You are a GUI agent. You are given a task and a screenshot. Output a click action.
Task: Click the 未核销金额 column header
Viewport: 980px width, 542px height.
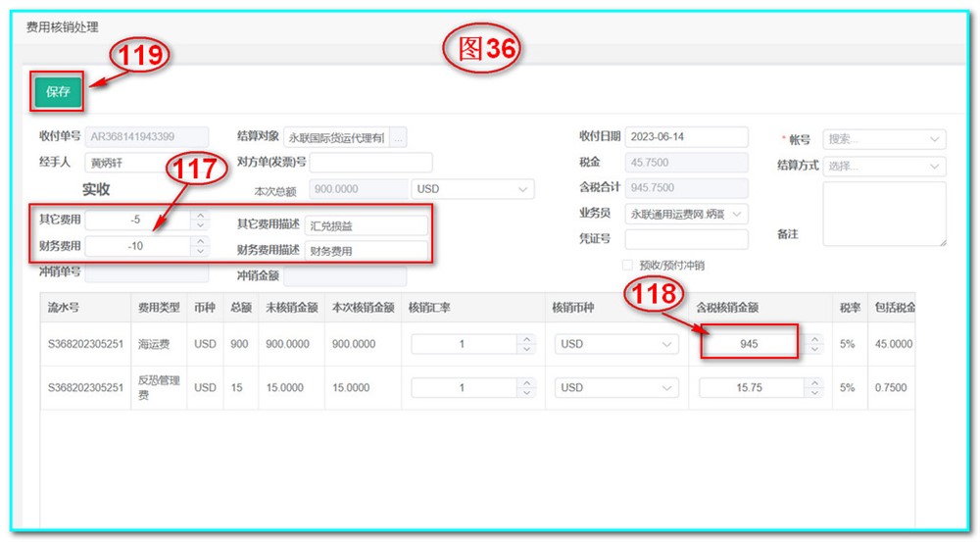click(x=291, y=308)
